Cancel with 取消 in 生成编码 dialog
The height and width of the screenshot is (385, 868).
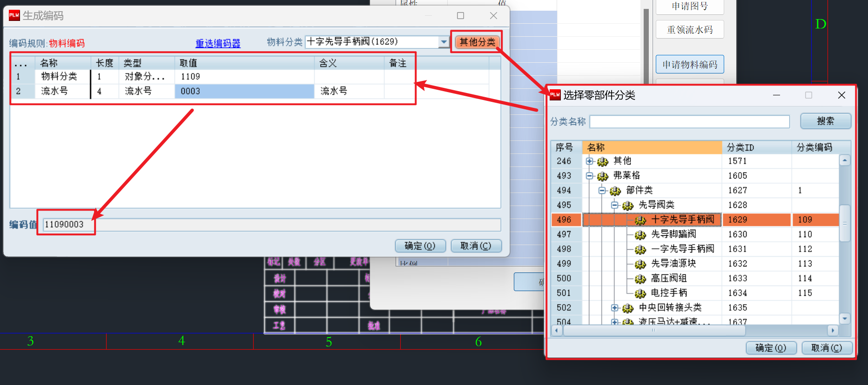click(x=476, y=246)
